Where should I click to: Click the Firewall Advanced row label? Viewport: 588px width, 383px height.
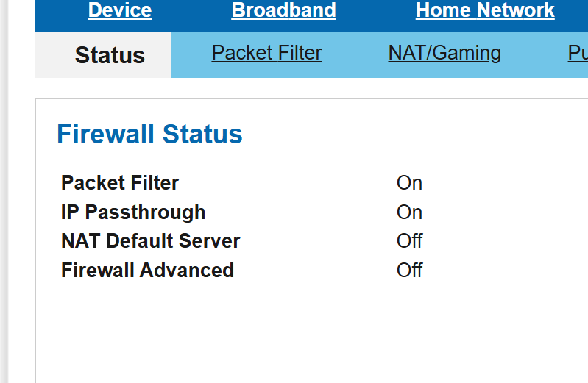pyautogui.click(x=147, y=271)
